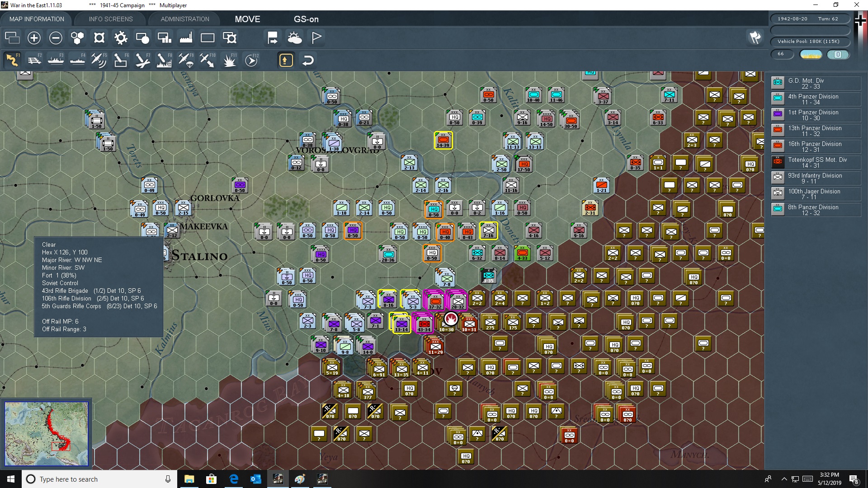Zoom in with the plus icon
Image resolution: width=868 pixels, height=488 pixels.
34,38
